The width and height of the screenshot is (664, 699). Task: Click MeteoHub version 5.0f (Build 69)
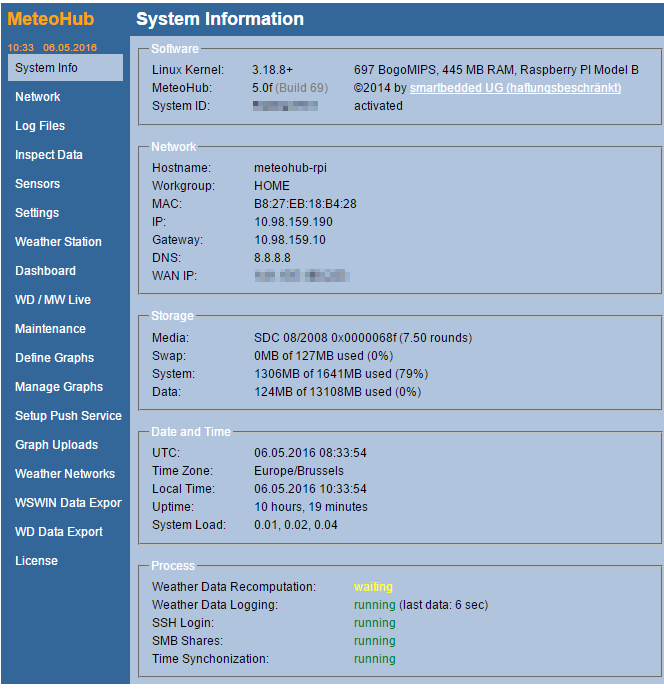pyautogui.click(x=290, y=88)
